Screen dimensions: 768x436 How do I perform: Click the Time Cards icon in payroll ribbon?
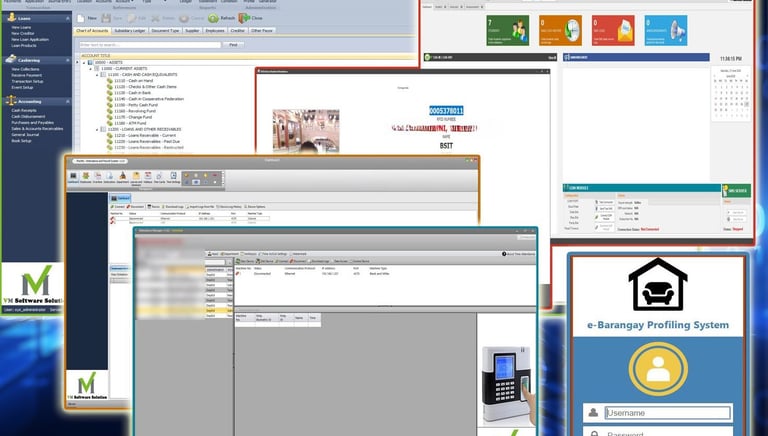click(x=160, y=177)
